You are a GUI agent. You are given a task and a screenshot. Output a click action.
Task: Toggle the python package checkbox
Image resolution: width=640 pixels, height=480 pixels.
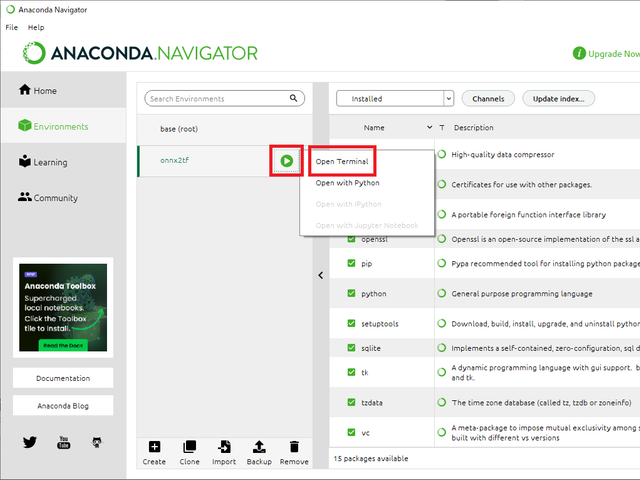click(x=351, y=293)
